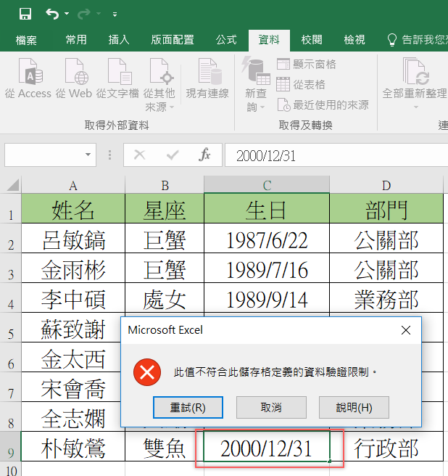
Task: Click the 姓名 header cell
Action: [73, 209]
